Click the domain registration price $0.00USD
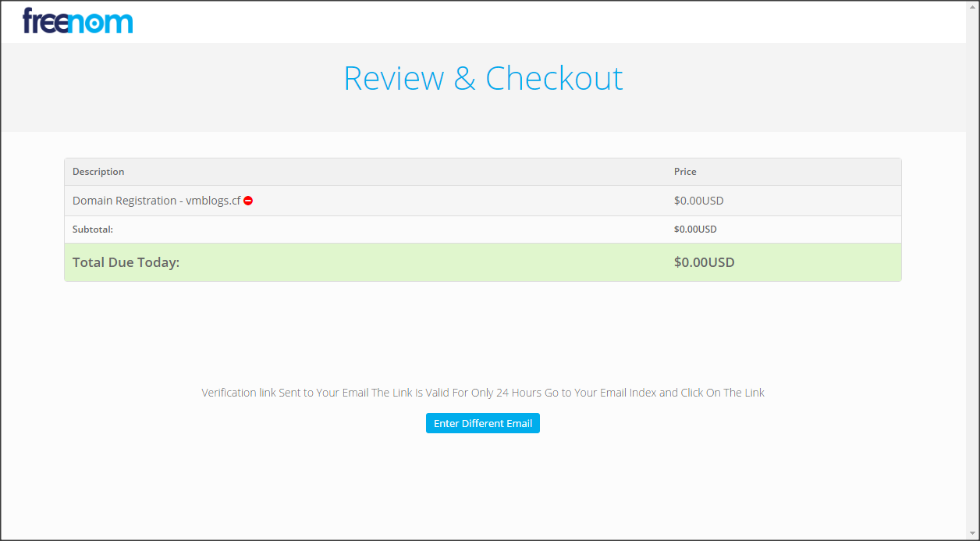 pyautogui.click(x=698, y=201)
